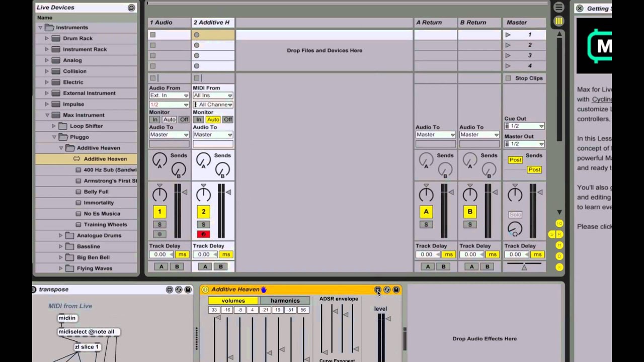Switch to Arrangement view with the horizontal-lines icon
This screenshot has height=362, width=644.
(x=558, y=8)
